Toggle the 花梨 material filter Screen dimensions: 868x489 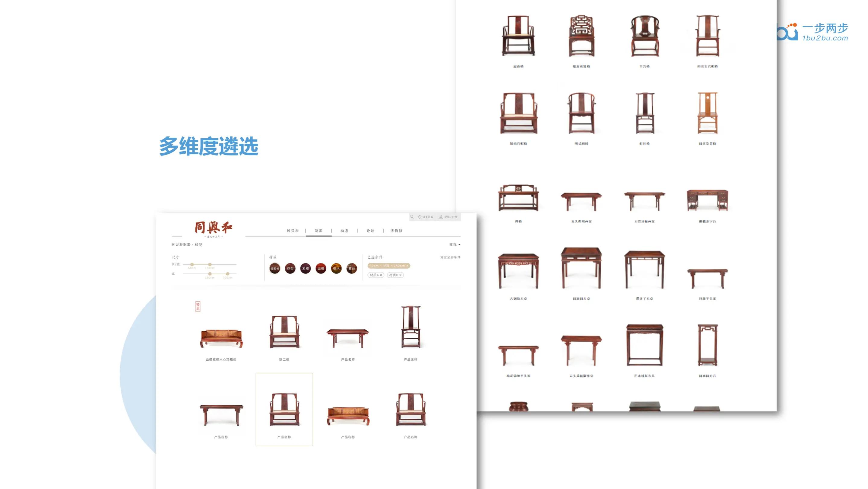[290, 268]
